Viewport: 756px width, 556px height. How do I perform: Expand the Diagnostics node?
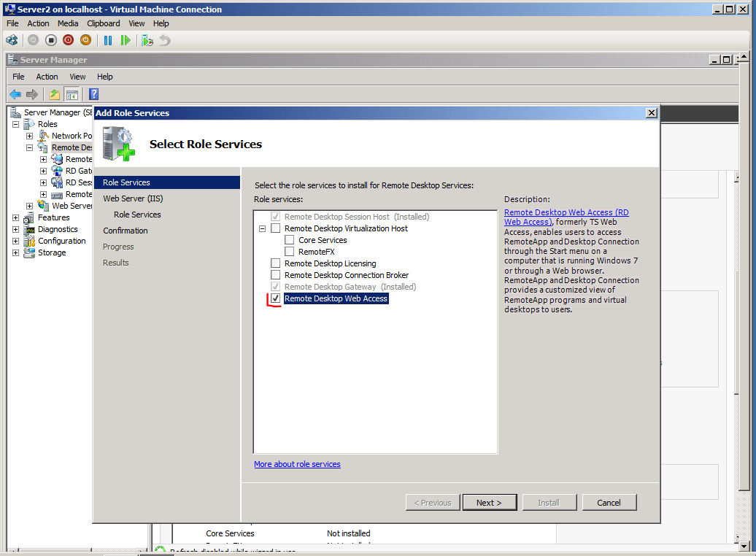click(x=15, y=230)
